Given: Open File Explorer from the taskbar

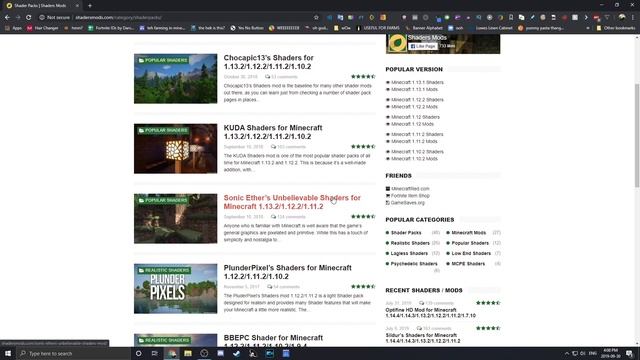Looking at the screenshot, I should point(188,353).
